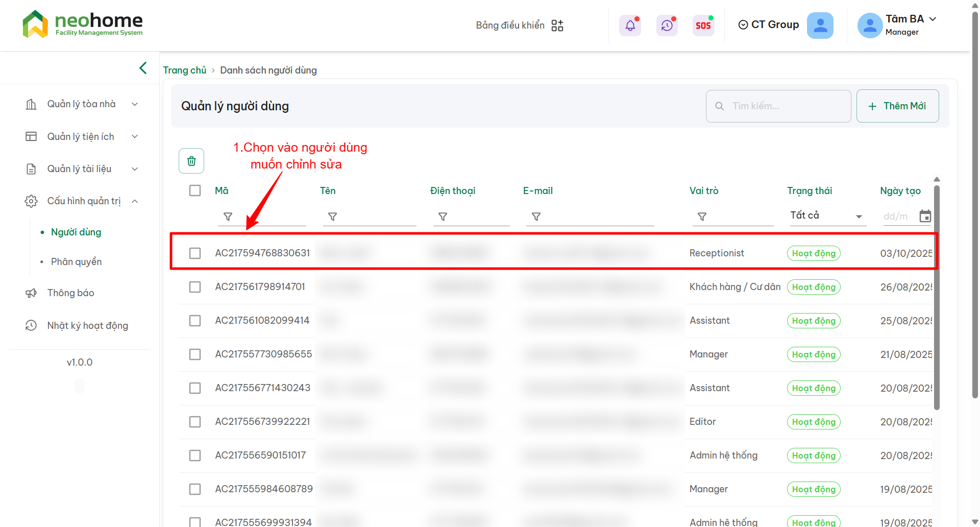Follow the Trang chủ breadcrumb link
The width and height of the screenshot is (980, 527).
[x=184, y=70]
